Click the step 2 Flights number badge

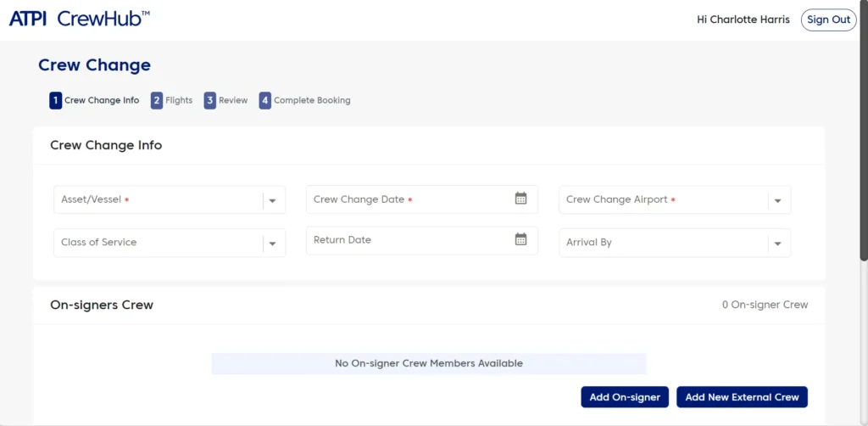157,100
